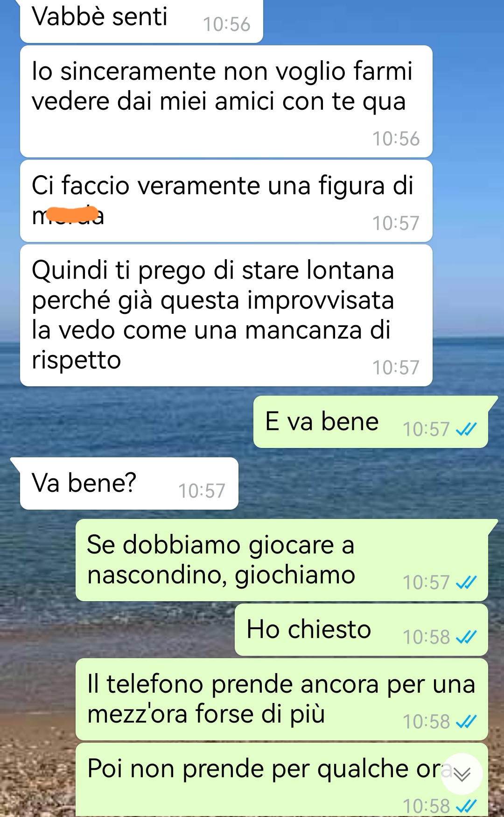Viewport: 504px width, 817px height.
Task: Select the sent 'E va bene' bubble
Action: click(x=371, y=422)
